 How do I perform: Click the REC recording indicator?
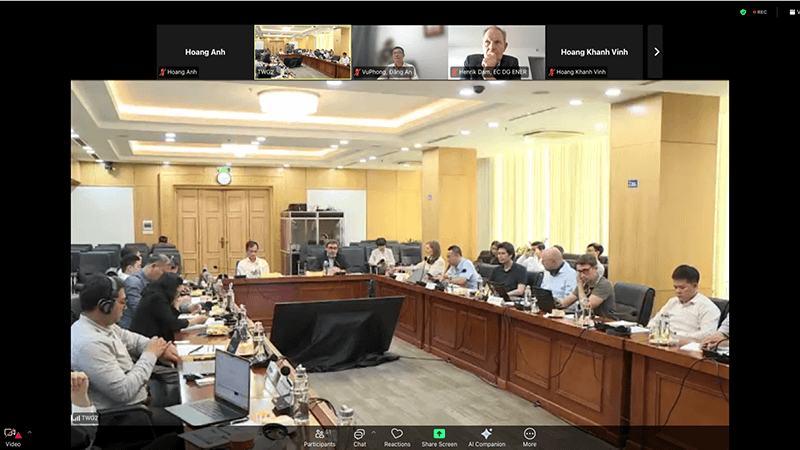click(x=761, y=12)
